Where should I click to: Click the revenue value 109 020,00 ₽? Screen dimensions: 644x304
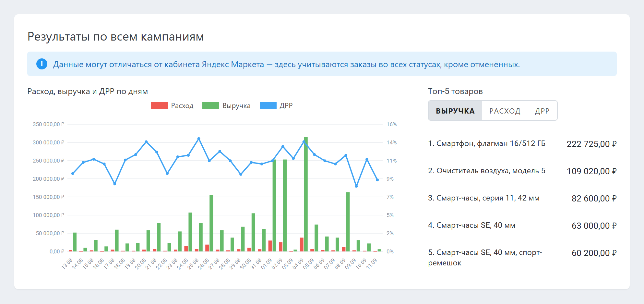[591, 171]
